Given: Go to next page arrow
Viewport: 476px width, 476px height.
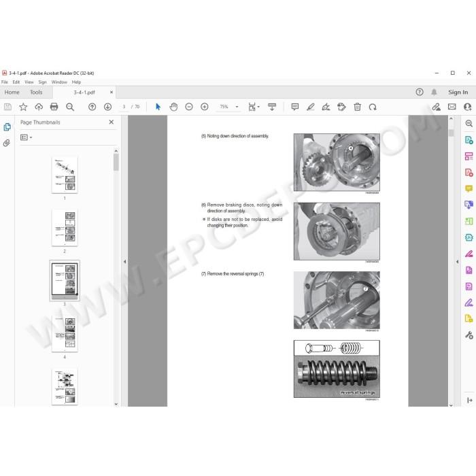Looking at the screenshot, I should click(x=107, y=107).
